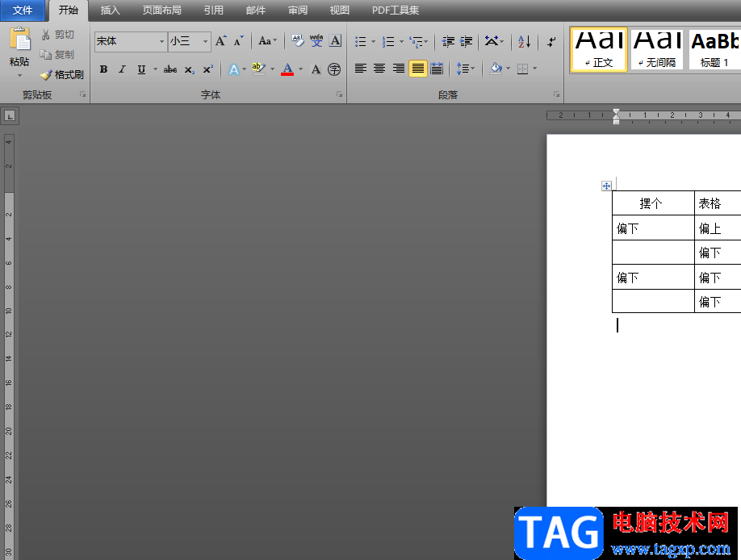Open the font size dropdown (小三)
741x560 pixels.
205,42
